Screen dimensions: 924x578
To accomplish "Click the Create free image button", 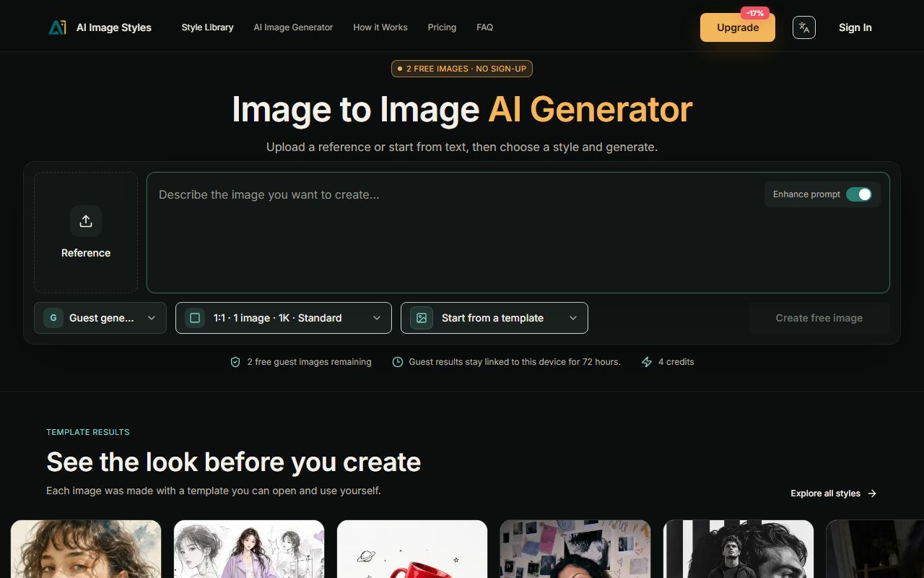I will pyautogui.click(x=819, y=318).
